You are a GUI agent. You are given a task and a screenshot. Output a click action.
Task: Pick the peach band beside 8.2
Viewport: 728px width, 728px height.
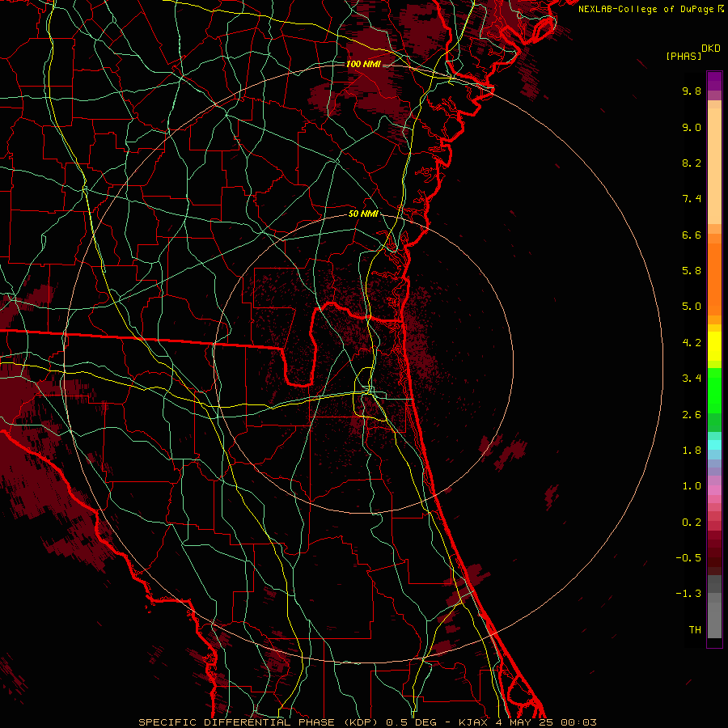pos(714,166)
